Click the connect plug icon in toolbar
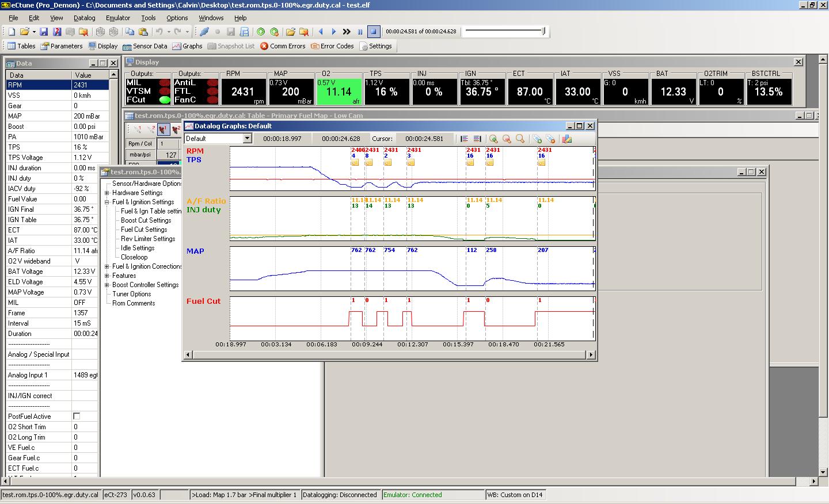The image size is (829, 504). click(x=204, y=32)
